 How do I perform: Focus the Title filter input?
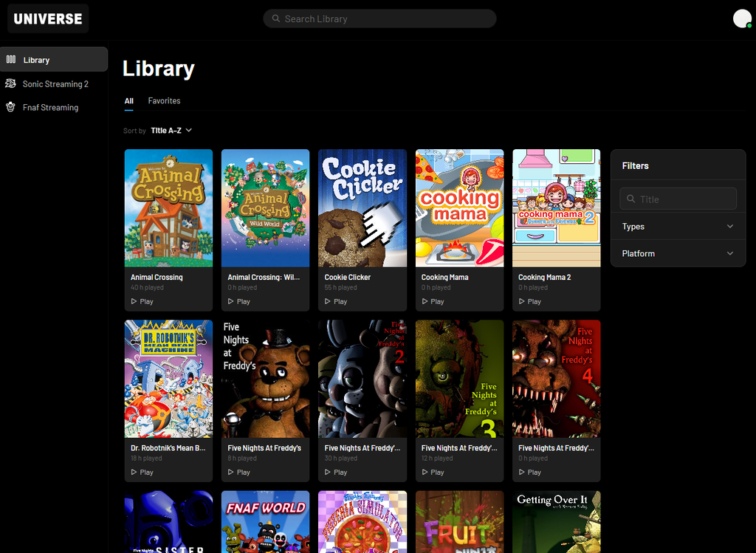point(678,199)
